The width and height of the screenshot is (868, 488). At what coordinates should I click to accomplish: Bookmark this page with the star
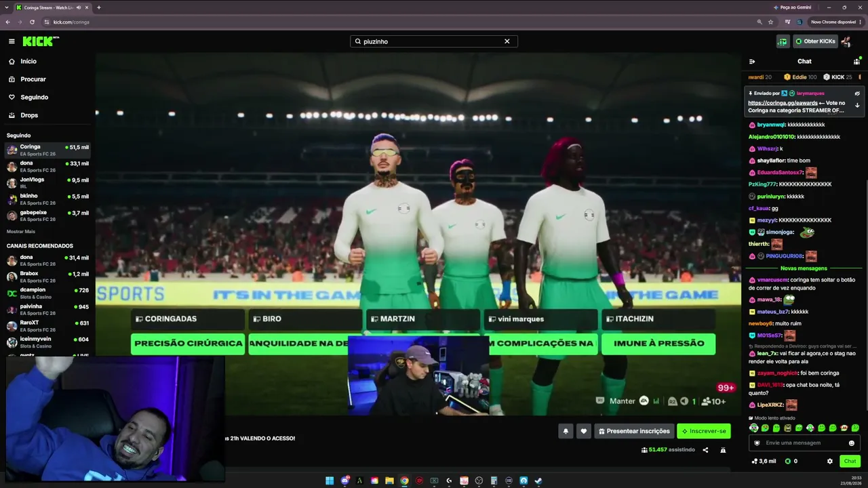(771, 22)
